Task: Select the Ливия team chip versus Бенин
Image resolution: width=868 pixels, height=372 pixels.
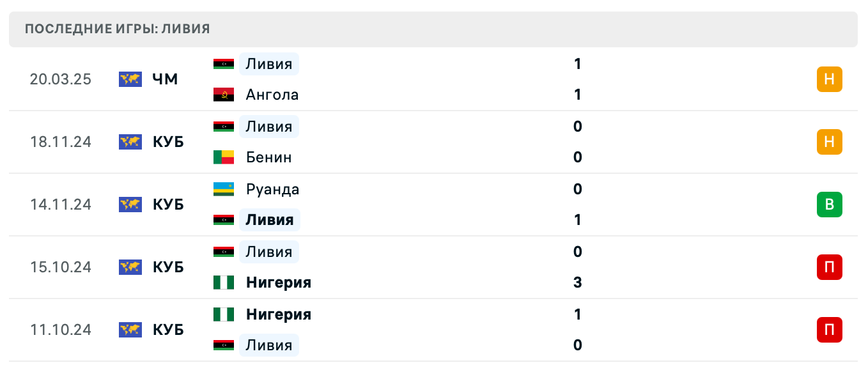Action: [x=268, y=127]
